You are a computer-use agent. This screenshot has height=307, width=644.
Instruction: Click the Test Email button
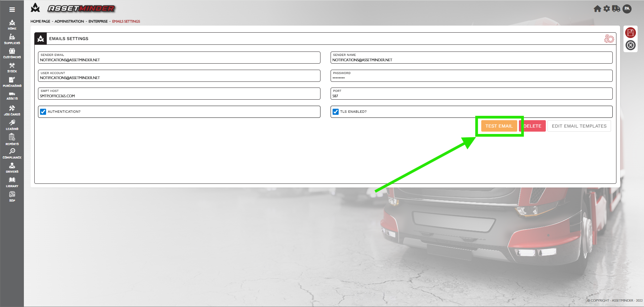tap(499, 126)
